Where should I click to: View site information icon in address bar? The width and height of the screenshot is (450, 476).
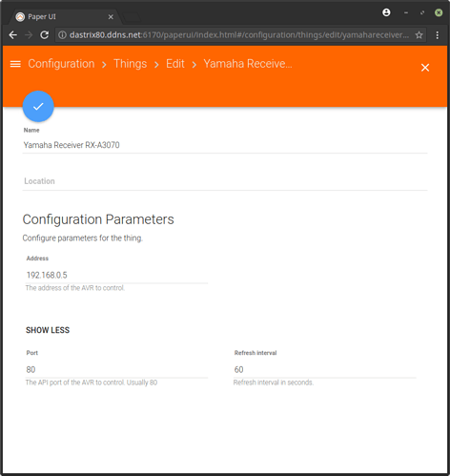(62, 35)
